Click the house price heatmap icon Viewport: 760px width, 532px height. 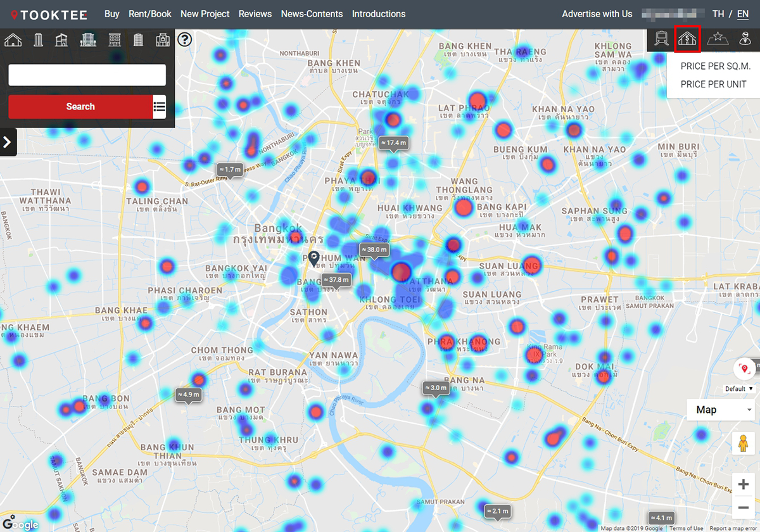coord(688,39)
